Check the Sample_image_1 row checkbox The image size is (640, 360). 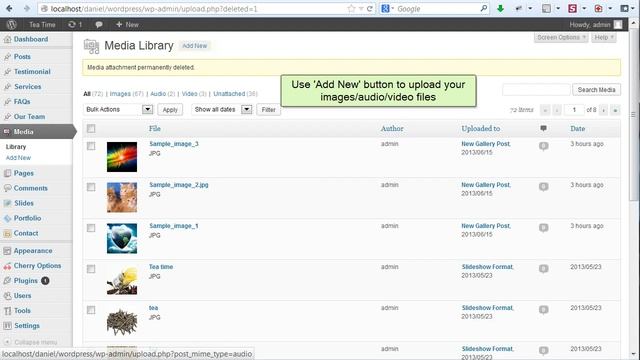pyautogui.click(x=91, y=228)
